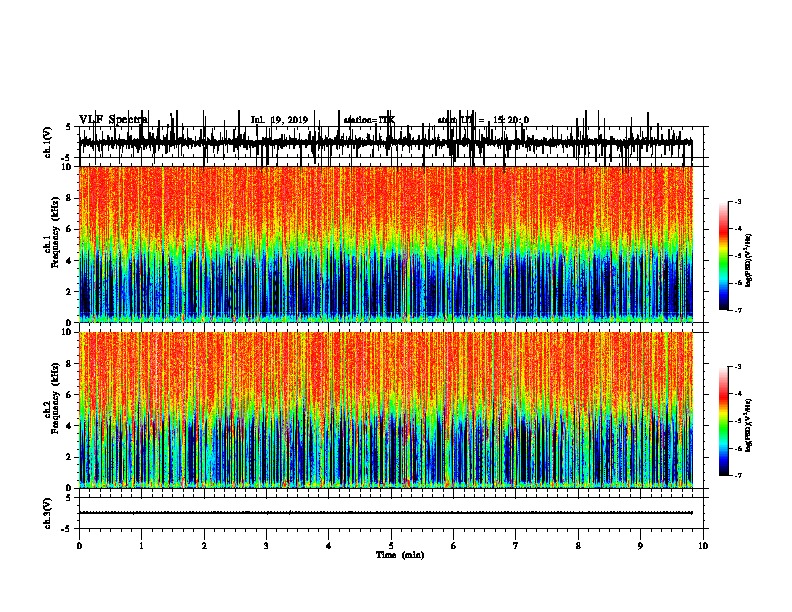Click the "ch.3(V)" axis label

pyautogui.click(x=48, y=513)
